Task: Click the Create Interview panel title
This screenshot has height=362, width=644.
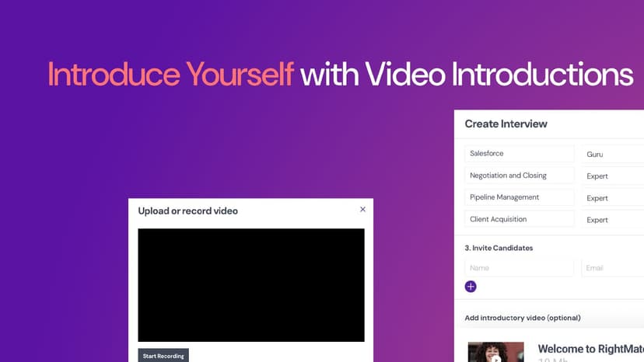Action: tap(506, 124)
